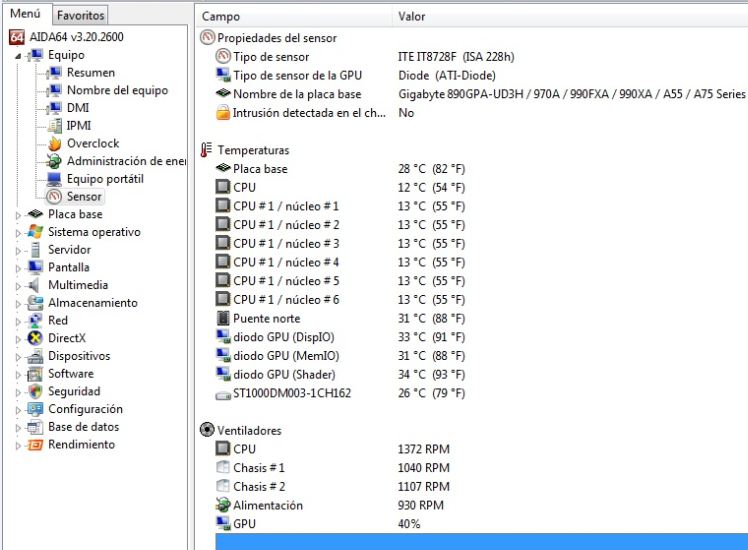Image resolution: width=748 pixels, height=550 pixels.
Task: Select the Placa base temperature row
Action: pos(482,169)
